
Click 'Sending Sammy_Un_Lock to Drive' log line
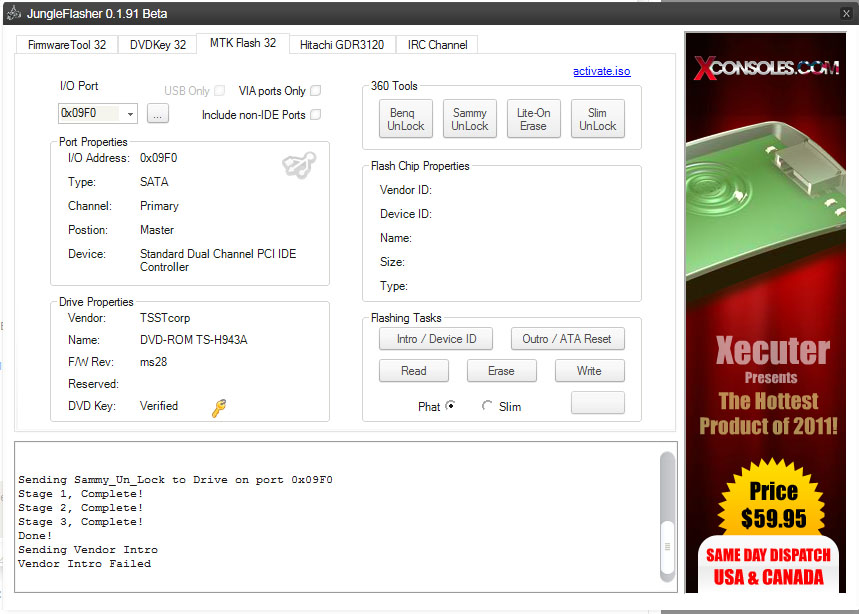[175, 480]
